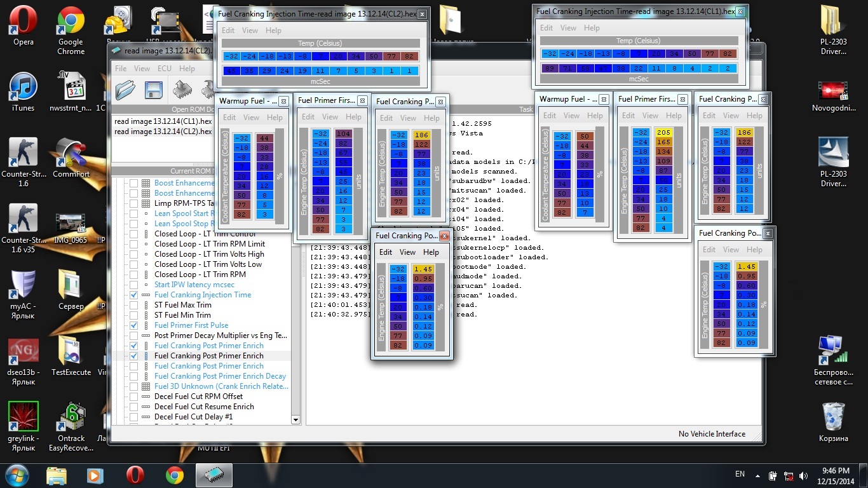Click the ROM tree scrollbar down arrow
This screenshot has height=488, width=868.
pos(295,419)
